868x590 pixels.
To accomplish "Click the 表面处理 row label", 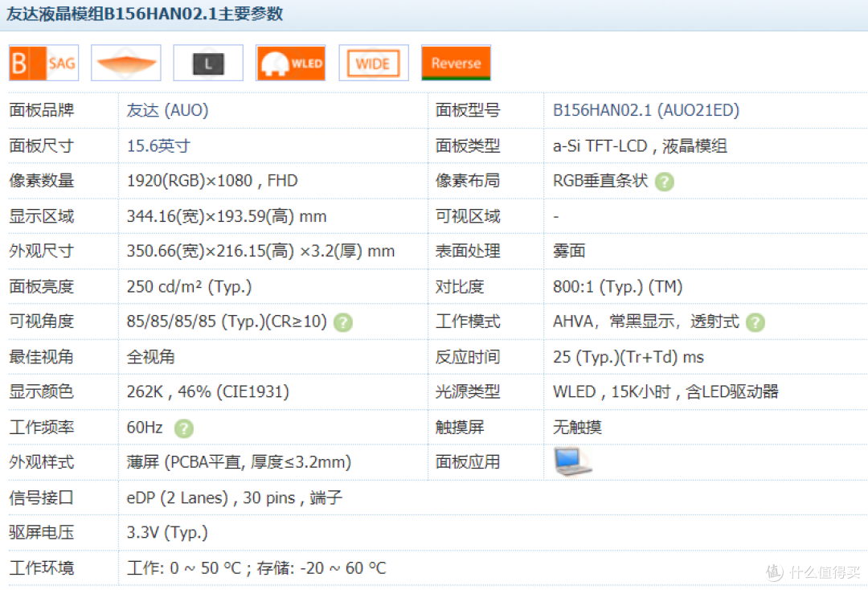I will pyautogui.click(x=468, y=252).
